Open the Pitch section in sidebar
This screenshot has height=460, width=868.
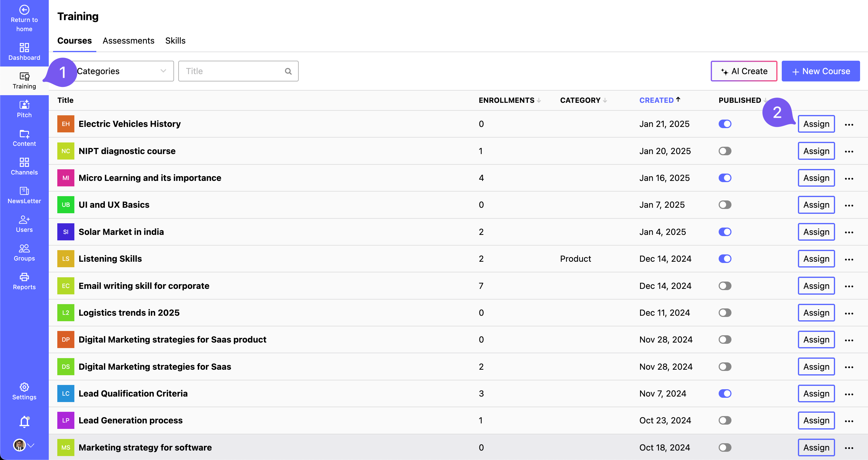(x=24, y=109)
